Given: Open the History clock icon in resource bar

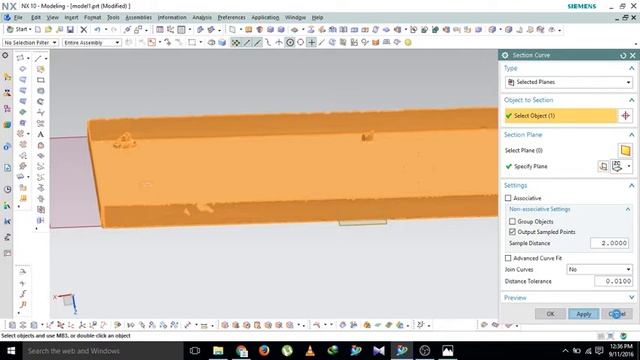Looking at the screenshot, I should 7,189.
